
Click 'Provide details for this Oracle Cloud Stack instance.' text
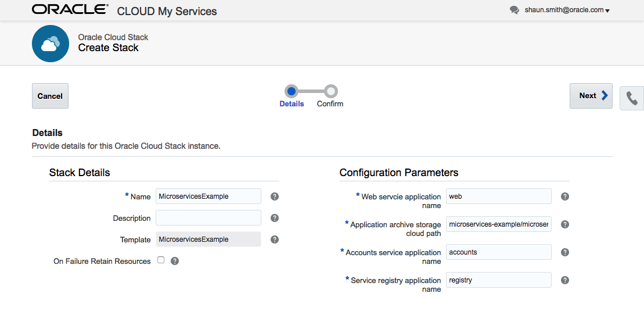coord(127,146)
